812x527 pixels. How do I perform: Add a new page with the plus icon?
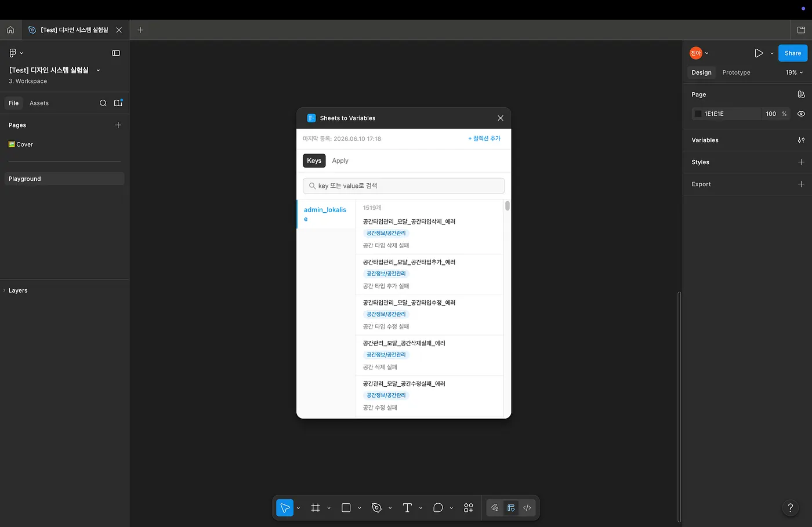pos(118,125)
